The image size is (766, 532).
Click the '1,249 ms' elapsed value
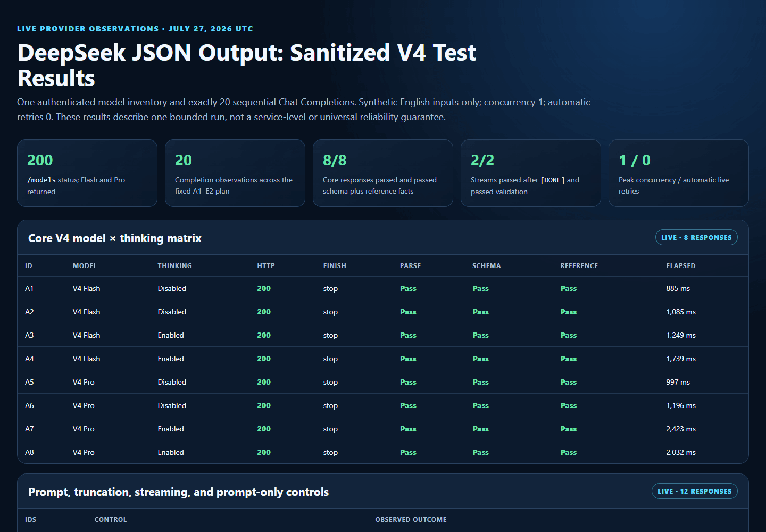pyautogui.click(x=681, y=335)
